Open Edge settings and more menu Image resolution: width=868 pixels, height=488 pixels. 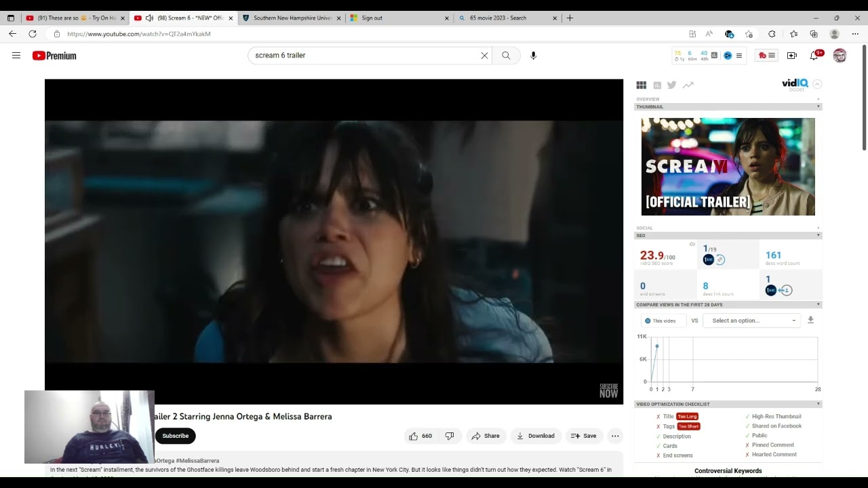tap(855, 34)
